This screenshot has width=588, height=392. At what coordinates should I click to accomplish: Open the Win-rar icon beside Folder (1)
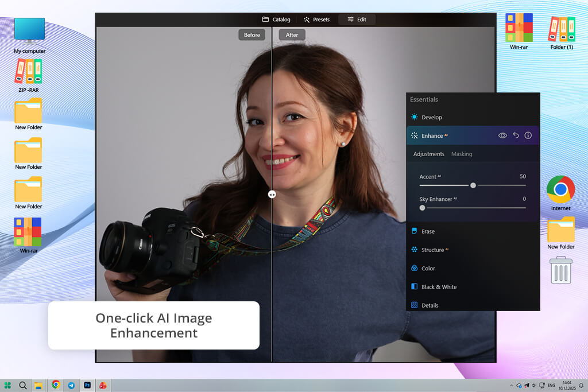[x=519, y=31]
